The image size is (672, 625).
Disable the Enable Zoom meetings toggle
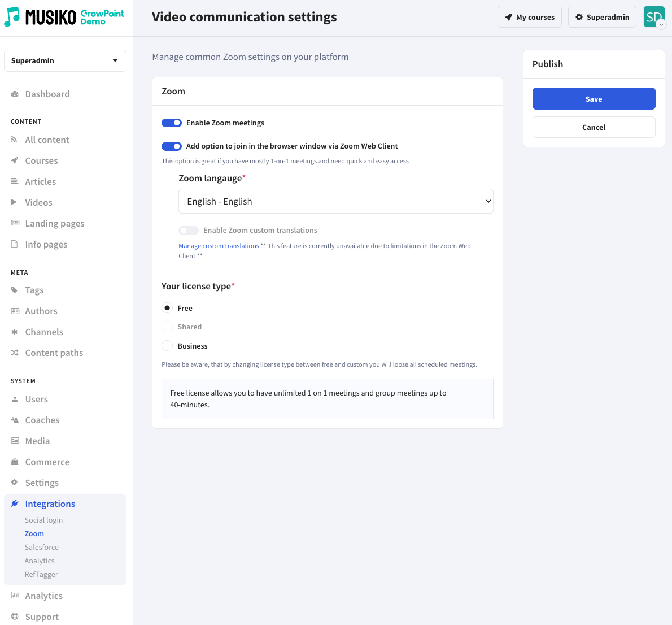click(172, 123)
